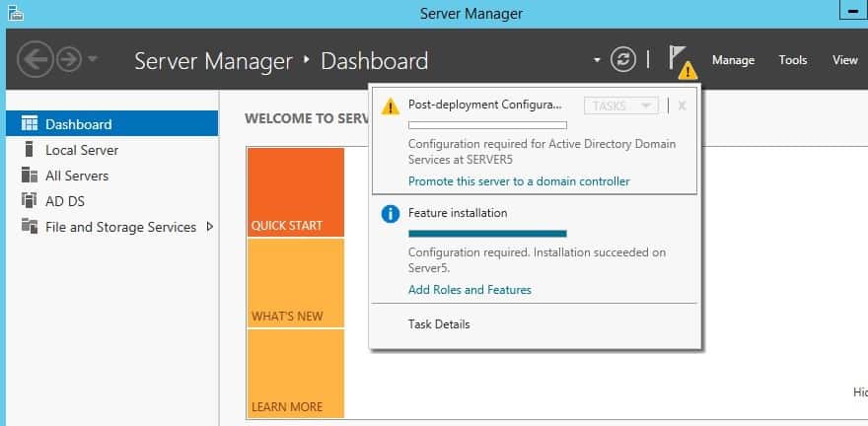Open Task Details
Viewport: 868px width, 426px height.
[x=439, y=324]
